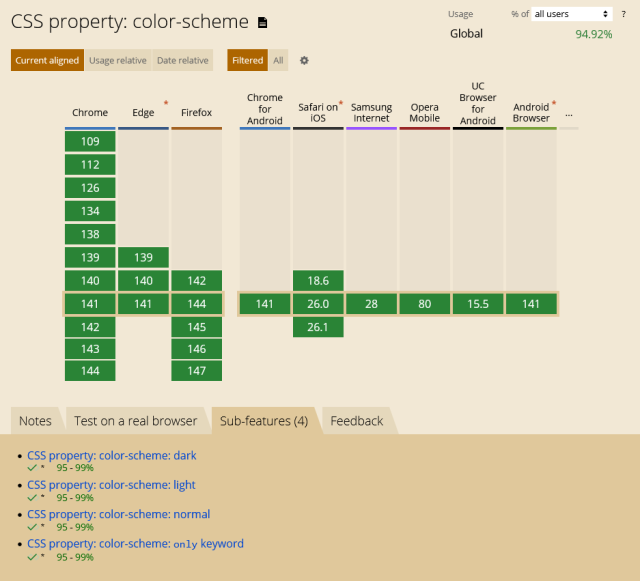Open the Notes tab
The image size is (640, 581).
(x=35, y=421)
